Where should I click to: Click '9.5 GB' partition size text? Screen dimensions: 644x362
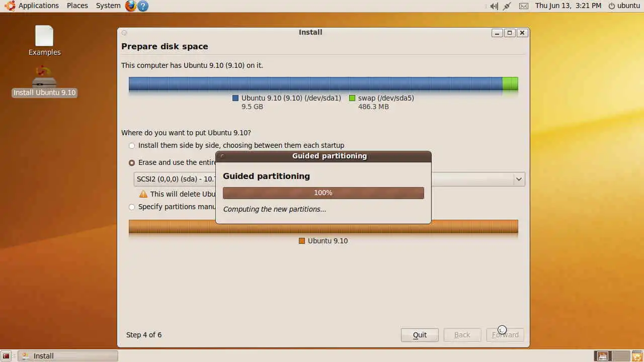tap(253, 107)
